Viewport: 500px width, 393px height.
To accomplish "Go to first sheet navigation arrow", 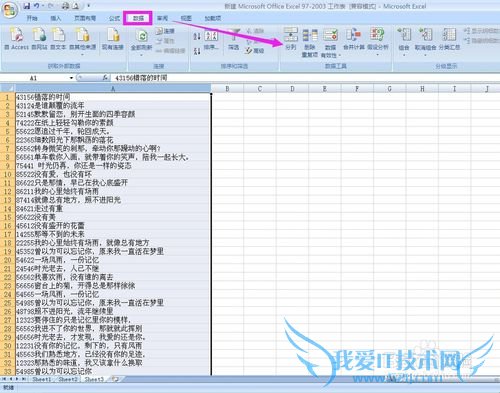I will coord(4,379).
